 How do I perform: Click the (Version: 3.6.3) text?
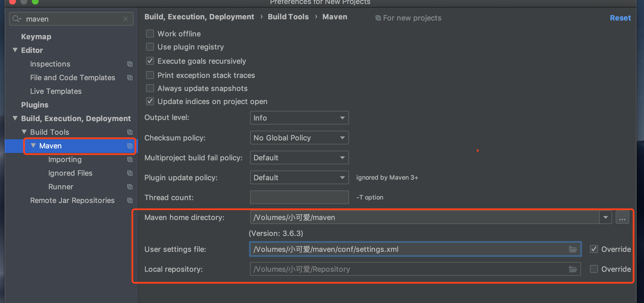pos(276,233)
